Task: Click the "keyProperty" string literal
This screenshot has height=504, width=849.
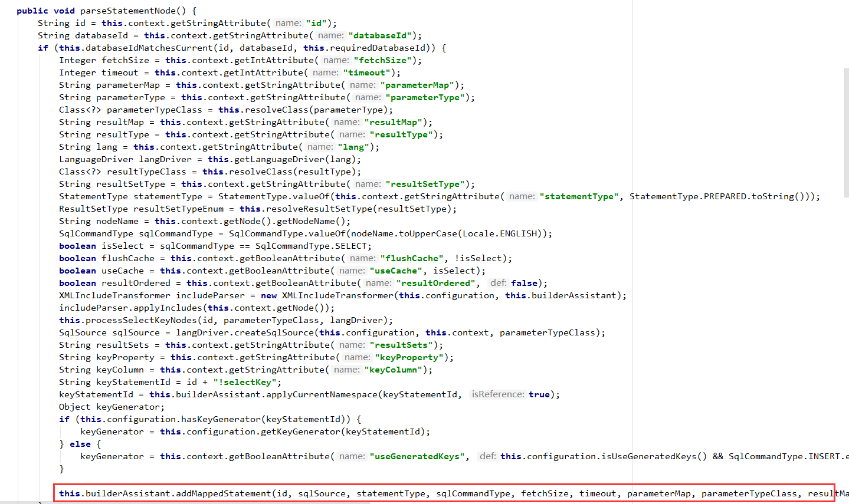Action: click(409, 357)
